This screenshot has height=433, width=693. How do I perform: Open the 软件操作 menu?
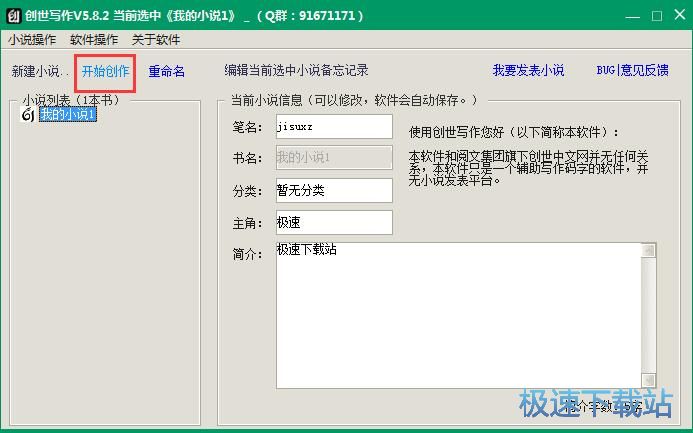(x=94, y=40)
